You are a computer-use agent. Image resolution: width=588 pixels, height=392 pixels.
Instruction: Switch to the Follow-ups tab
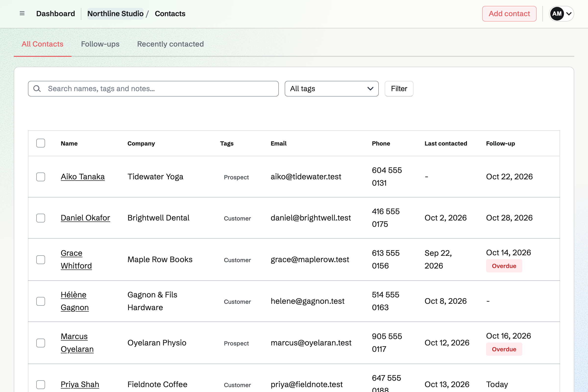[x=100, y=44]
